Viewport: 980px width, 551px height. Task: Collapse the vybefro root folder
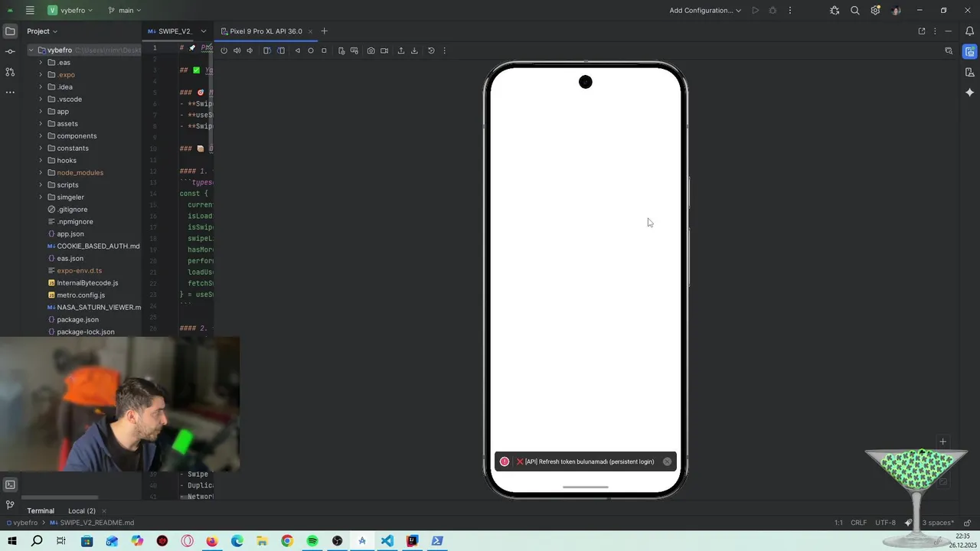point(31,51)
